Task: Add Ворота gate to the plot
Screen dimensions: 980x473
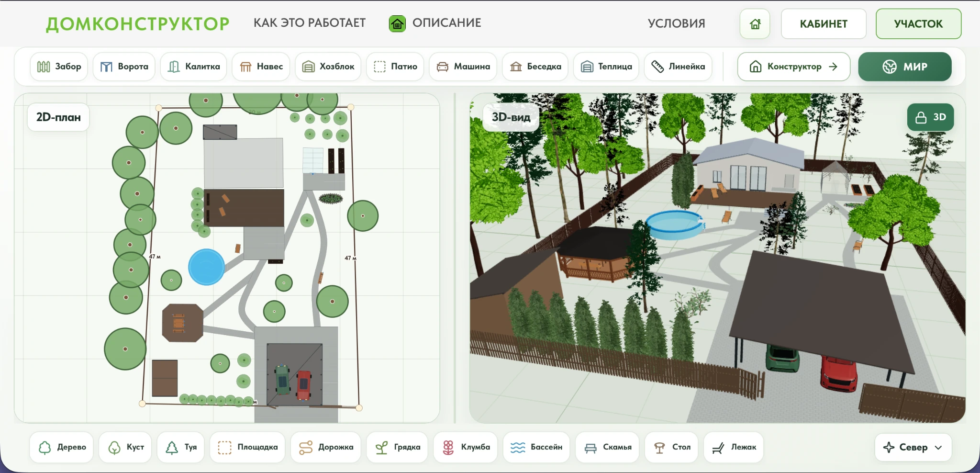Action: [x=124, y=67]
